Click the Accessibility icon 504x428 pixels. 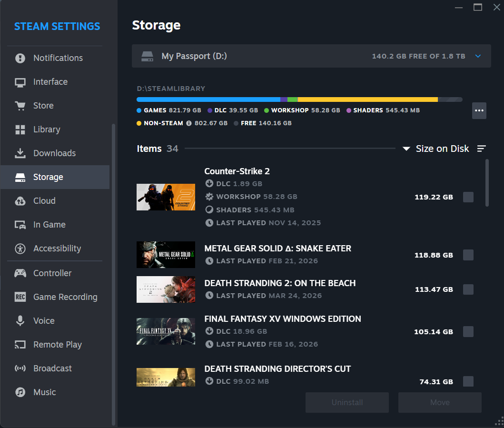click(20, 249)
